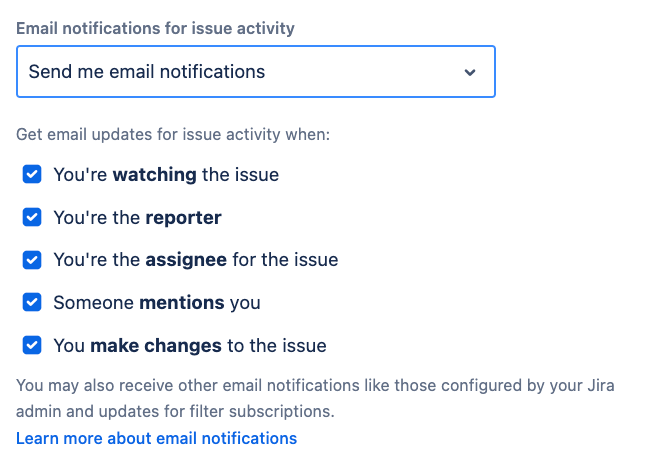Click 'Email notifications for issue activity' field label
648x456 pixels.
[155, 28]
